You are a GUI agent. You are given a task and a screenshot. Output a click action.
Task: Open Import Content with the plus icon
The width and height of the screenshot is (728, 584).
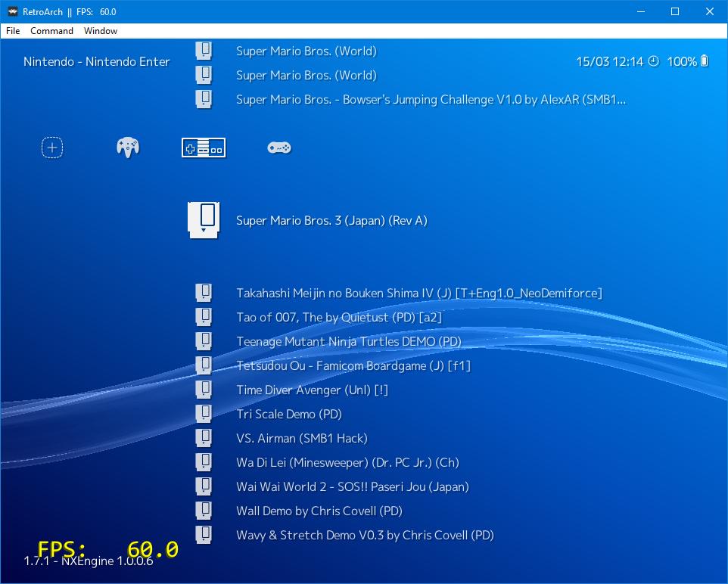51,148
